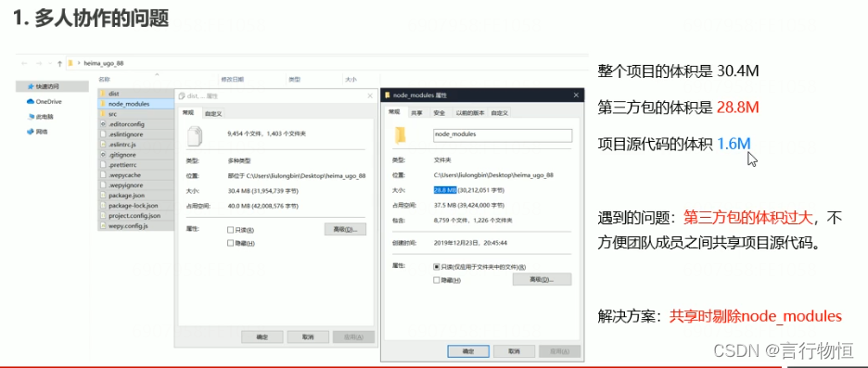Open 此电脑 in the navigation pane

pyautogui.click(x=41, y=117)
